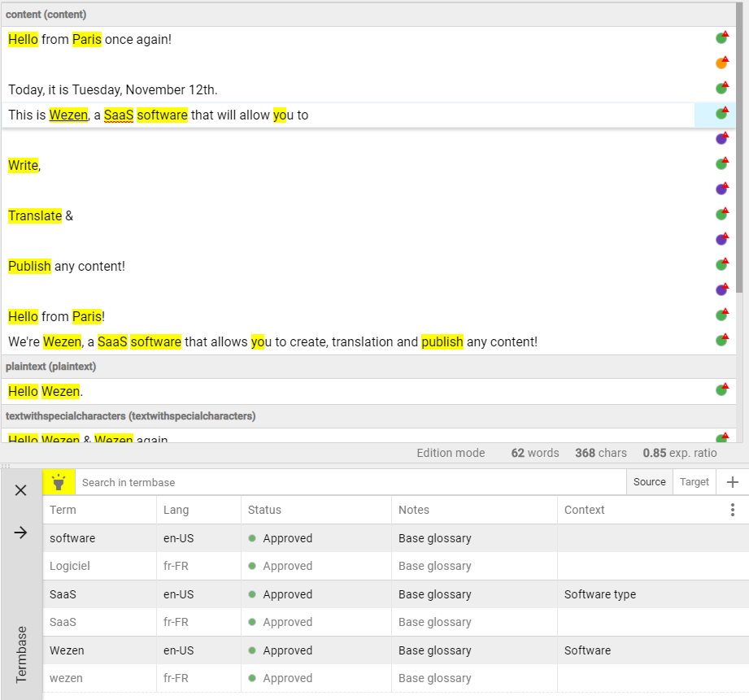Click purple status icon below 'Publish any content!'
This screenshot has width=749, height=700.
click(x=722, y=289)
